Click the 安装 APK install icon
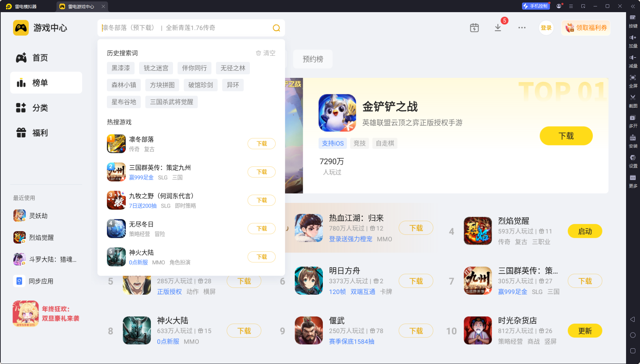 coord(633,141)
